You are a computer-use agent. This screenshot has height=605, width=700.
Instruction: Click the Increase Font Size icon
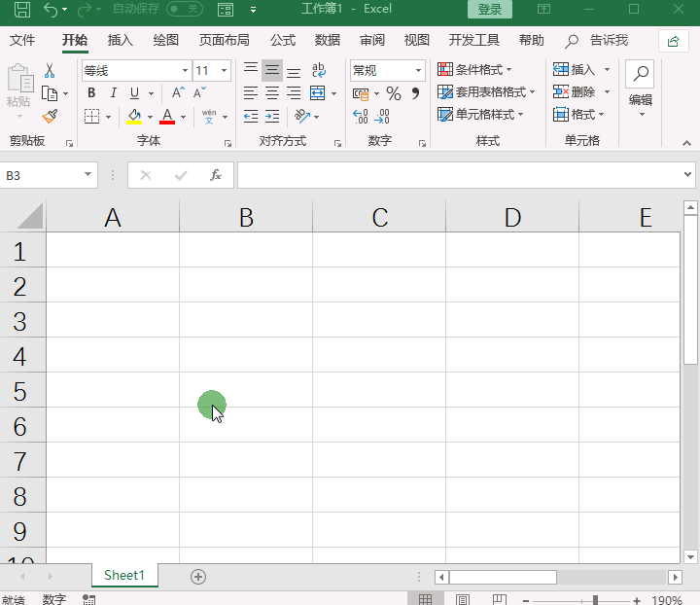(x=178, y=93)
